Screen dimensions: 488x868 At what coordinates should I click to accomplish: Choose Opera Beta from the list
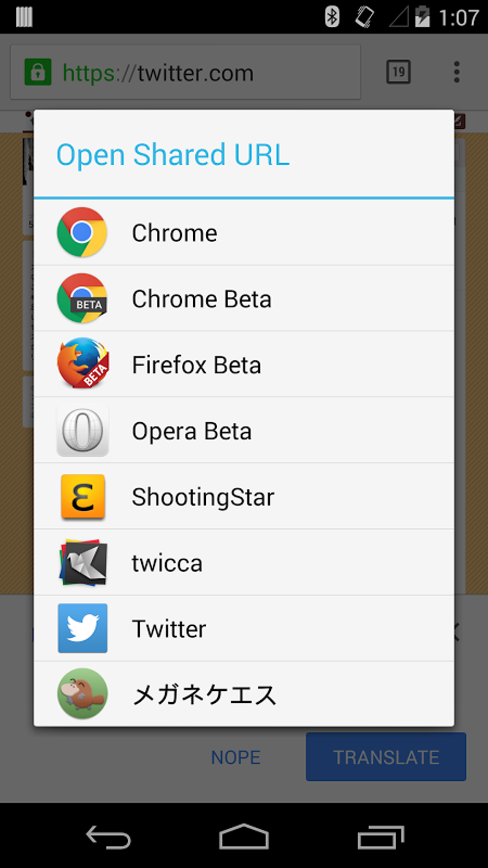191,431
